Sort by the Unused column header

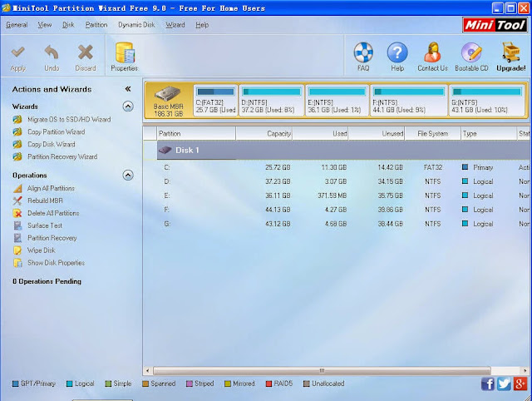pyautogui.click(x=377, y=133)
